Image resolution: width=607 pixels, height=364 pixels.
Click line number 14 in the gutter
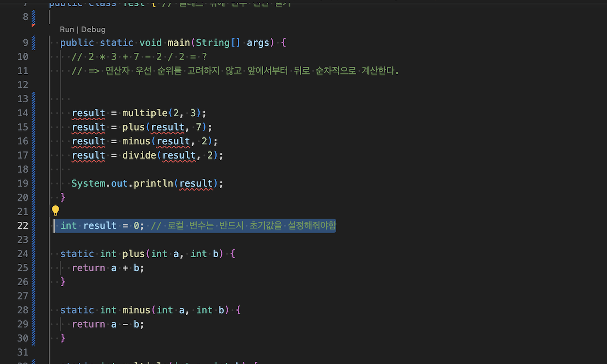pyautogui.click(x=22, y=113)
